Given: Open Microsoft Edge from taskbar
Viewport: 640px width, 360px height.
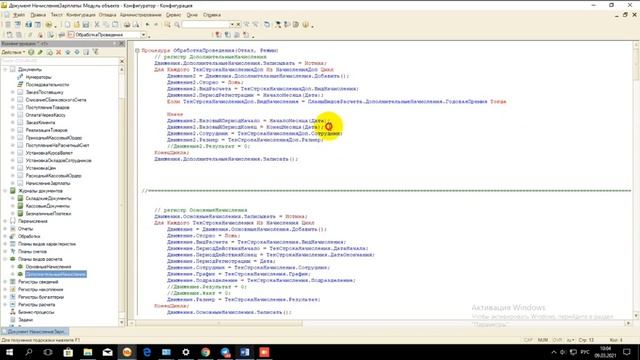Looking at the screenshot, I should (147, 352).
